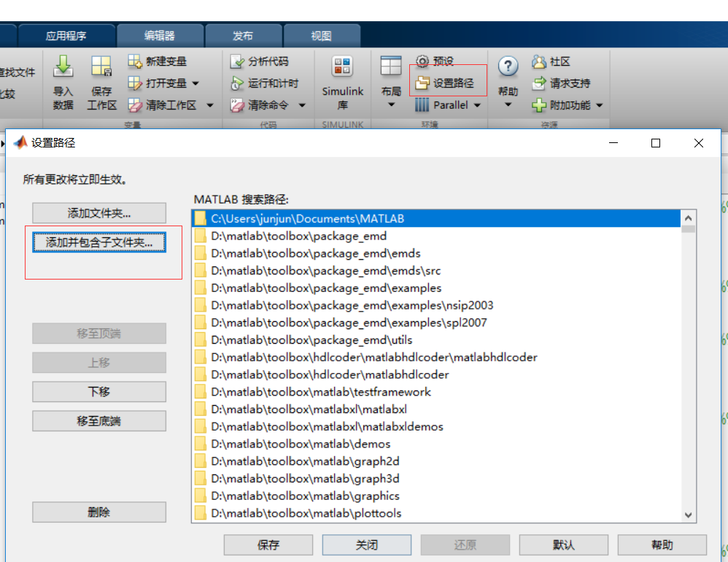Click Add Folder (添加文件夹...) button
The width and height of the screenshot is (728, 562).
pyautogui.click(x=99, y=213)
